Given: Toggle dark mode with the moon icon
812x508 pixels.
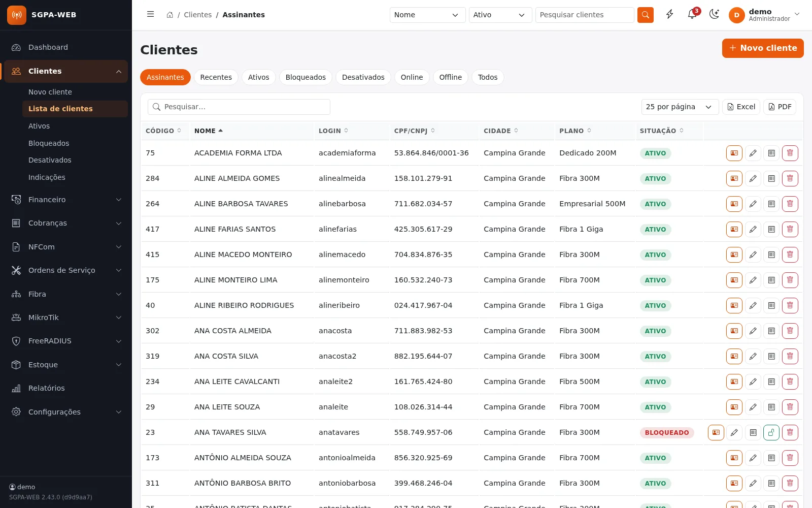Looking at the screenshot, I should pos(715,15).
